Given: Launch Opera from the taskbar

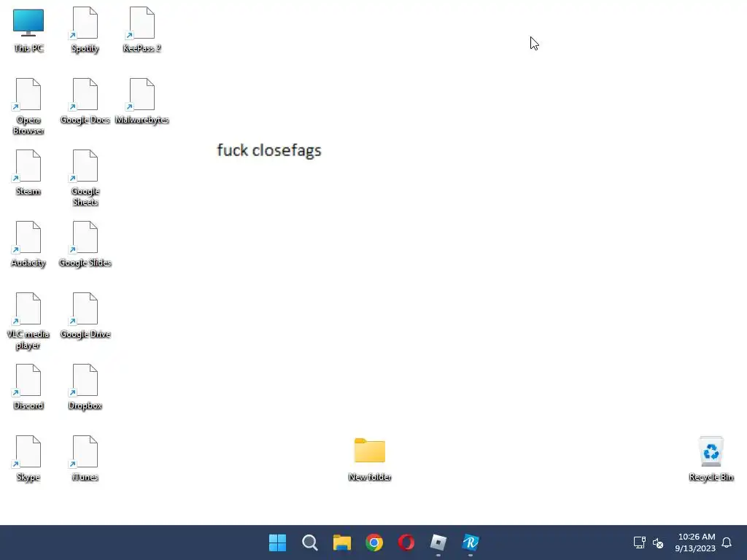Looking at the screenshot, I should point(406,542).
